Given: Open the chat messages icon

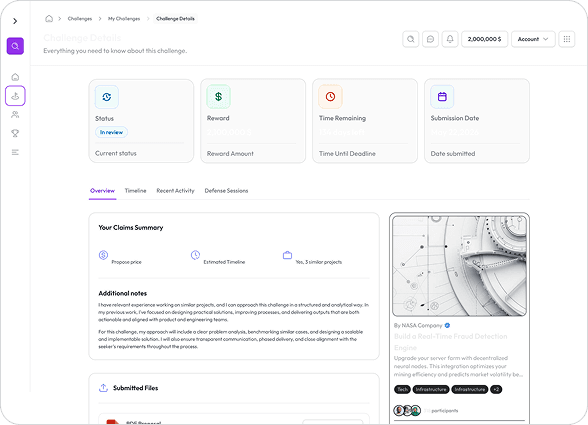Looking at the screenshot, I should pyautogui.click(x=430, y=39).
